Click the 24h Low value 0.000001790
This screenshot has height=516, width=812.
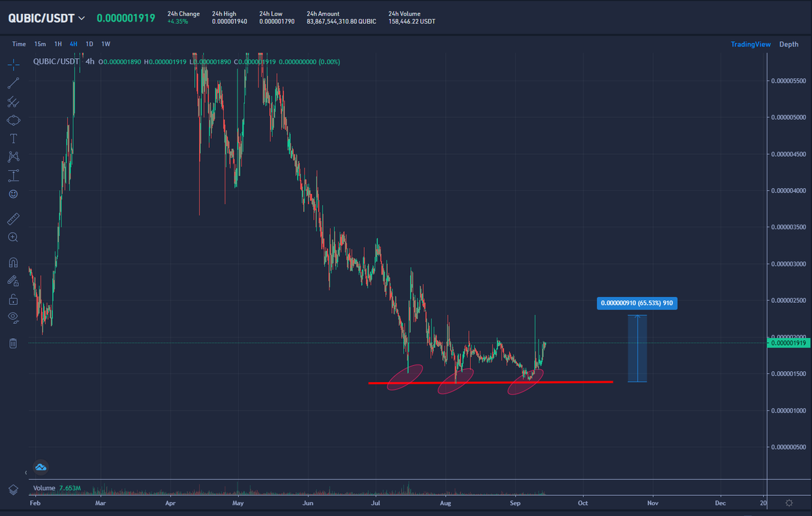coord(276,22)
